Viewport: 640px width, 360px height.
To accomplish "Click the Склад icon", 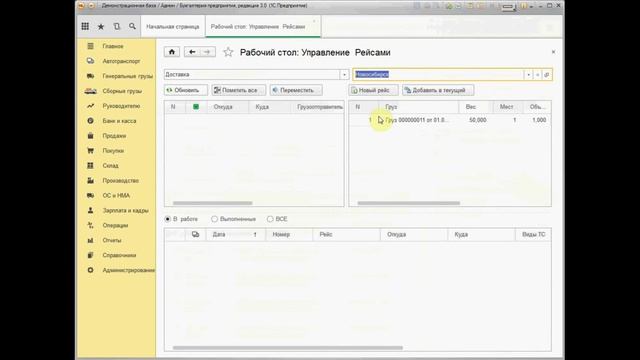I will pos(91,165).
